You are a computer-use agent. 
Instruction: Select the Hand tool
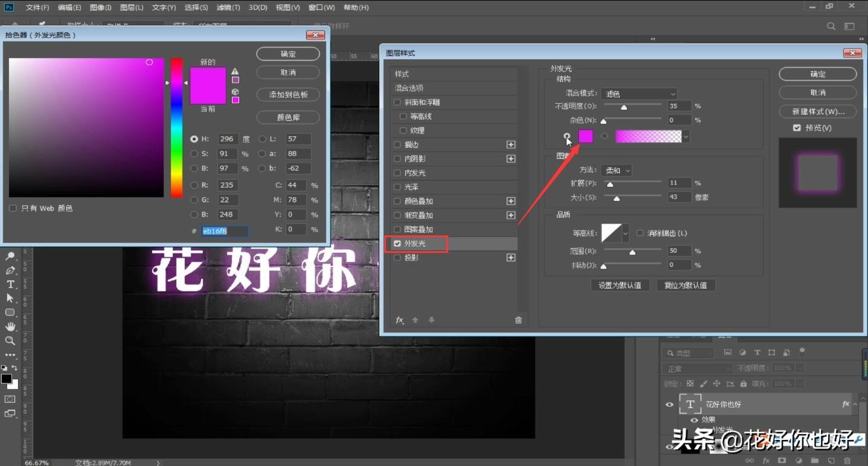pyautogui.click(x=10, y=327)
